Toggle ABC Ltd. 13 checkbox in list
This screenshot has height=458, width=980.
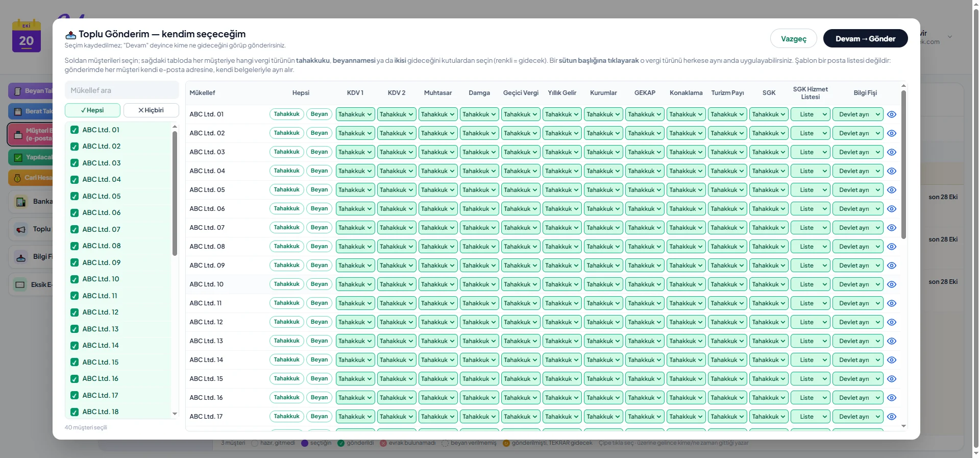click(x=75, y=329)
